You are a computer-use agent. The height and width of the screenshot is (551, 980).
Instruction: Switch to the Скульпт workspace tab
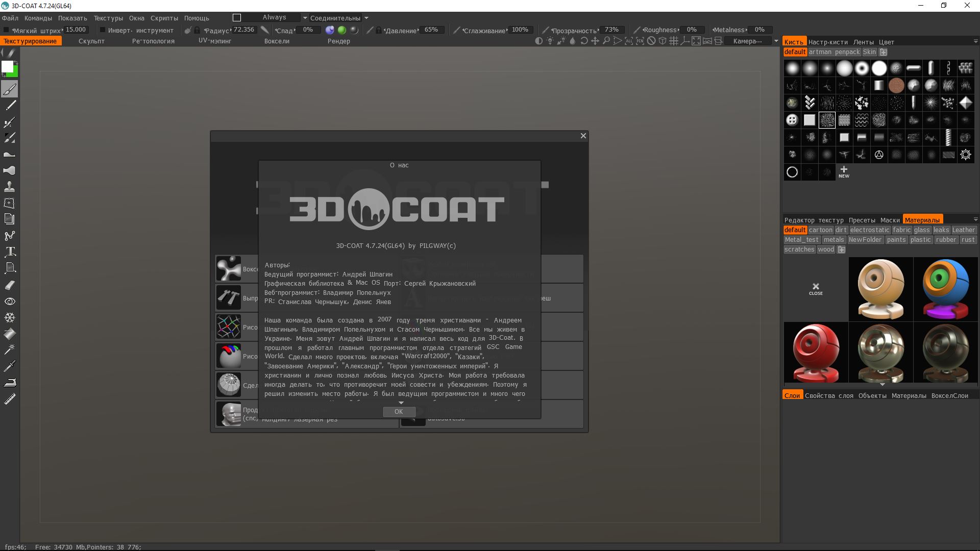coord(91,41)
